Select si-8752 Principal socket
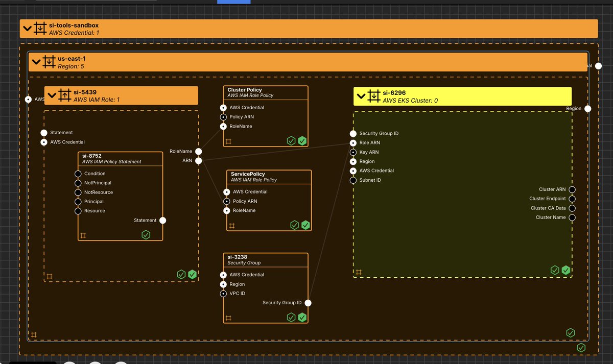Image resolution: width=613 pixels, height=364 pixels. coord(78,202)
